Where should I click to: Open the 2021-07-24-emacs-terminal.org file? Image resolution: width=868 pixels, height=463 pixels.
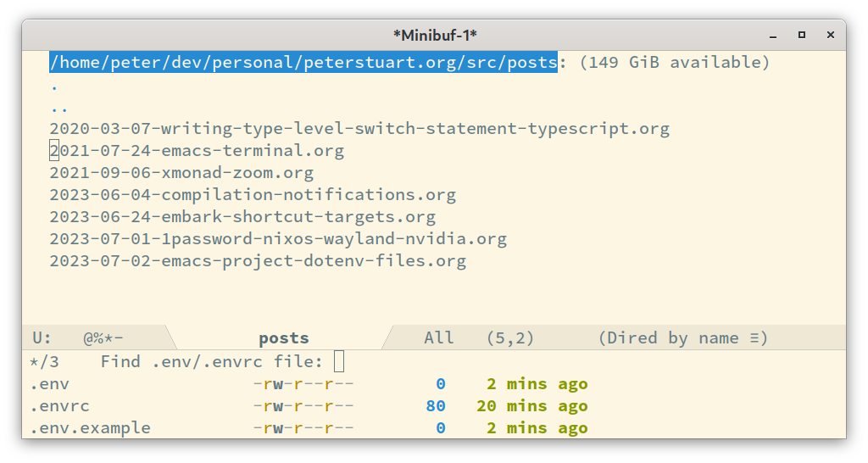point(197,151)
